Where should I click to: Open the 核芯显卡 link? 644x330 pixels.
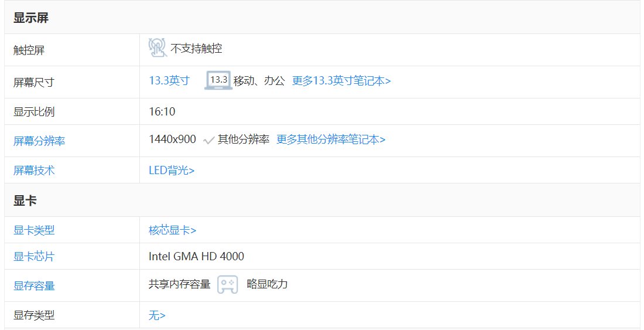[173, 230]
